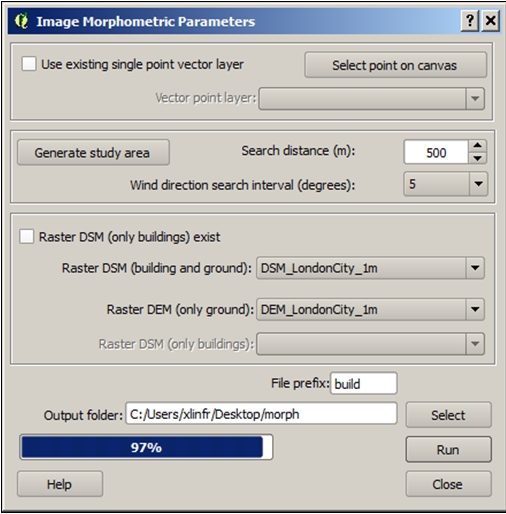Click Select button for output folder

(x=448, y=415)
